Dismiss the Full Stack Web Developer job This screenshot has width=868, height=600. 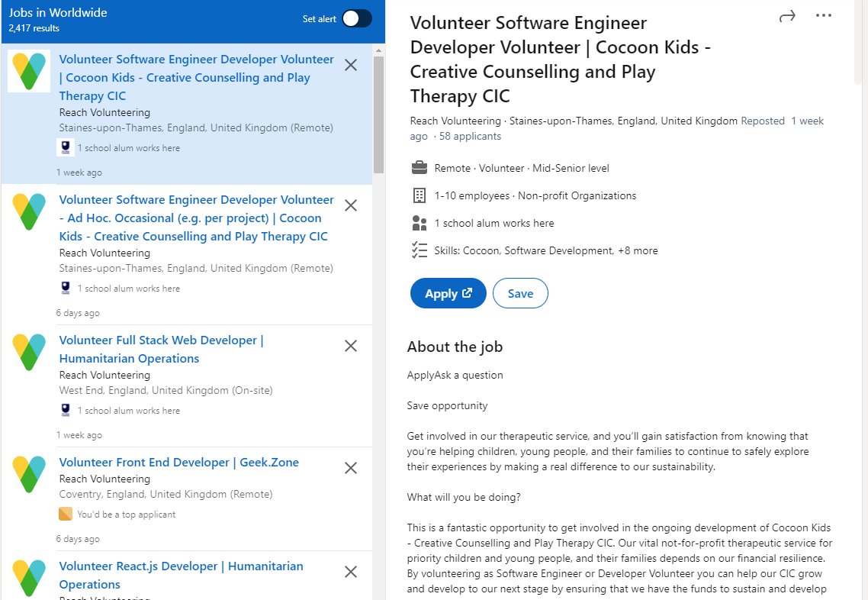(350, 347)
